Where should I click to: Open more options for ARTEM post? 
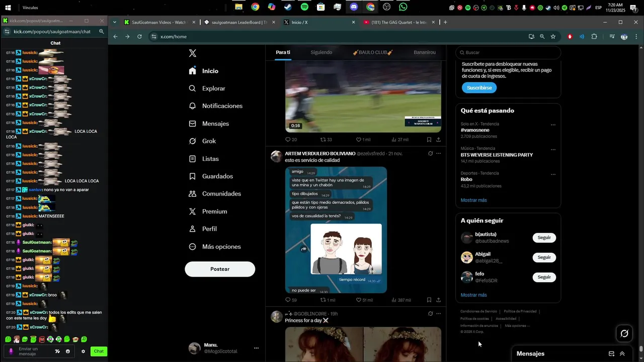439,153
